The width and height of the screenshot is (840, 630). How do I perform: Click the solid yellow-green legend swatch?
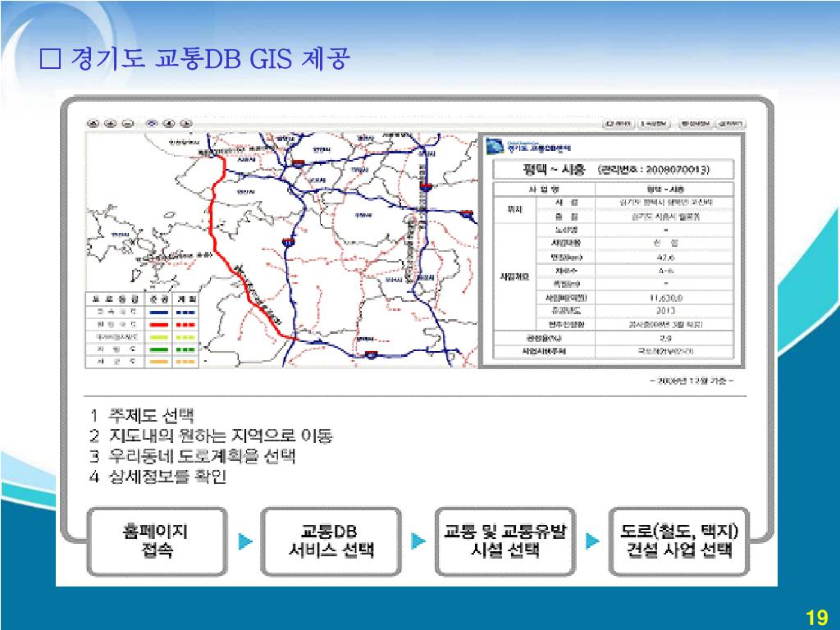coord(159,337)
